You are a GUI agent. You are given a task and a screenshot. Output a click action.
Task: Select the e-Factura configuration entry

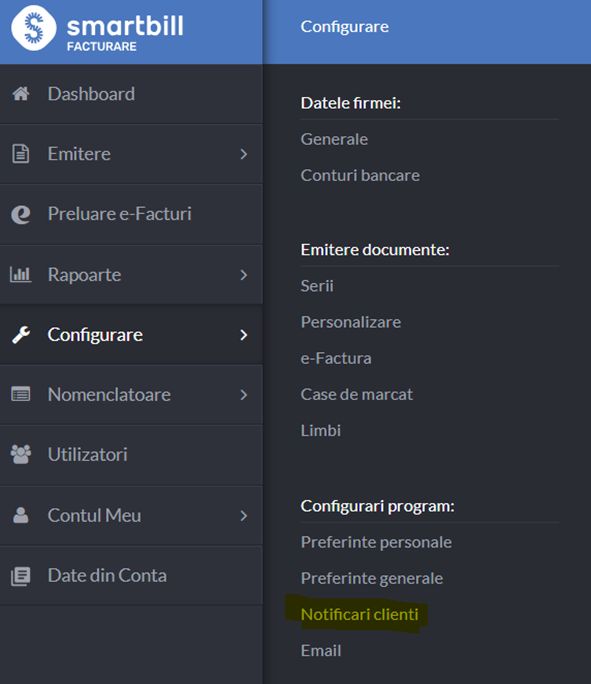(x=336, y=358)
